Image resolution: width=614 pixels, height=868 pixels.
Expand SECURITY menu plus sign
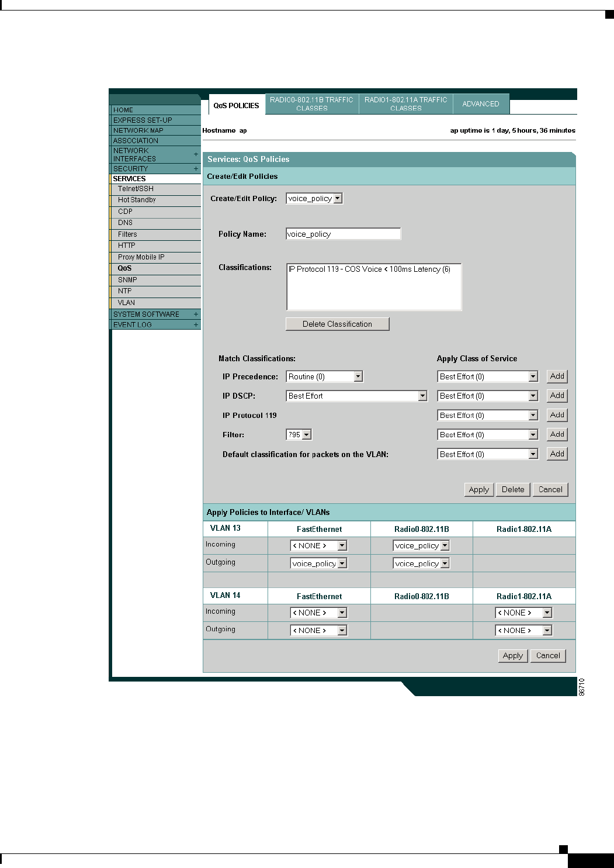tap(196, 168)
